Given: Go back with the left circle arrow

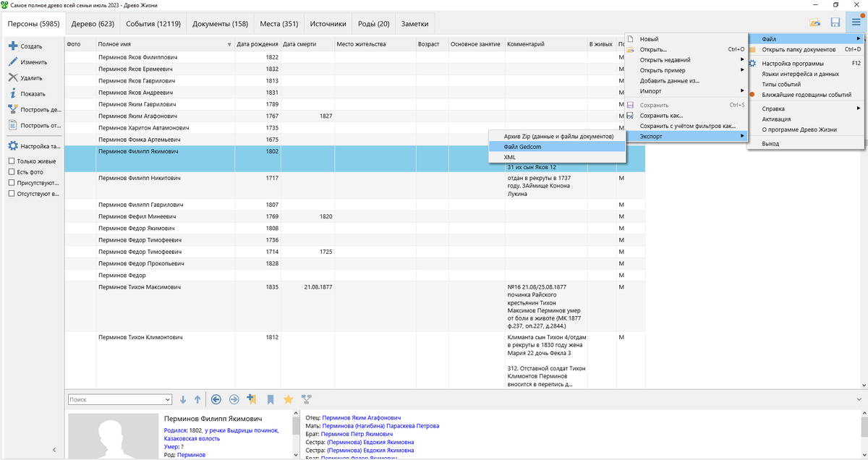Looking at the screenshot, I should (216, 399).
